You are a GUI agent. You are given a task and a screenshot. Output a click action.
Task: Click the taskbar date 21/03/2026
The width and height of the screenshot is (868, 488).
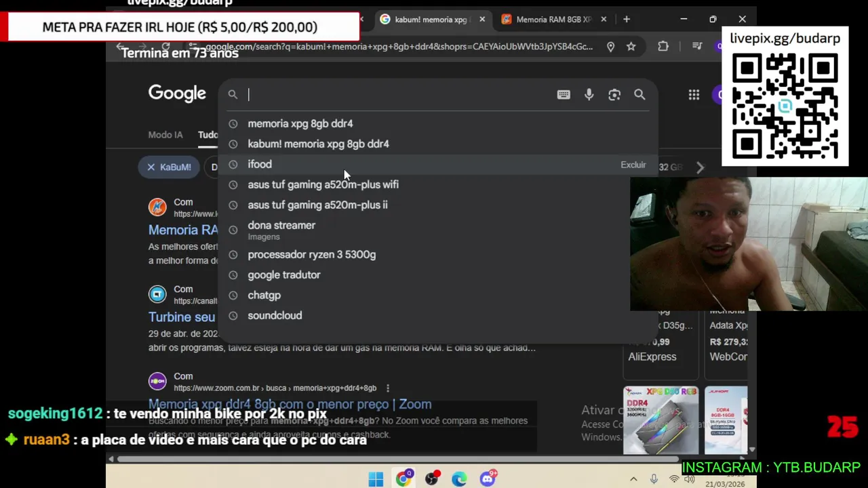[x=725, y=484]
